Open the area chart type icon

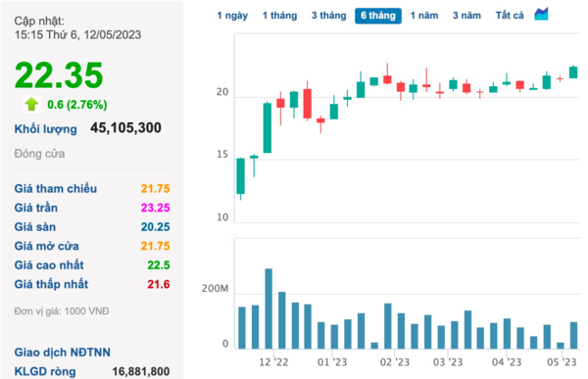point(541,15)
